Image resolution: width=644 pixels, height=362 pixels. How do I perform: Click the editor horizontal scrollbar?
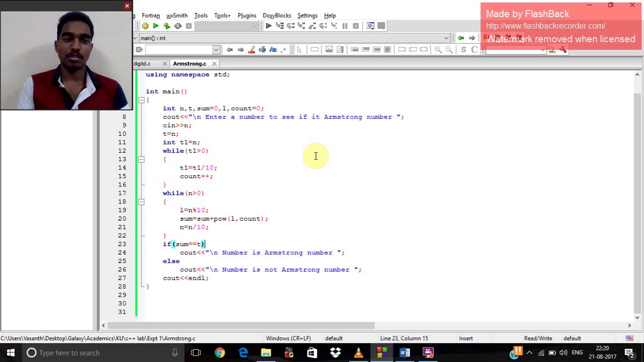pyautogui.click(x=242, y=325)
